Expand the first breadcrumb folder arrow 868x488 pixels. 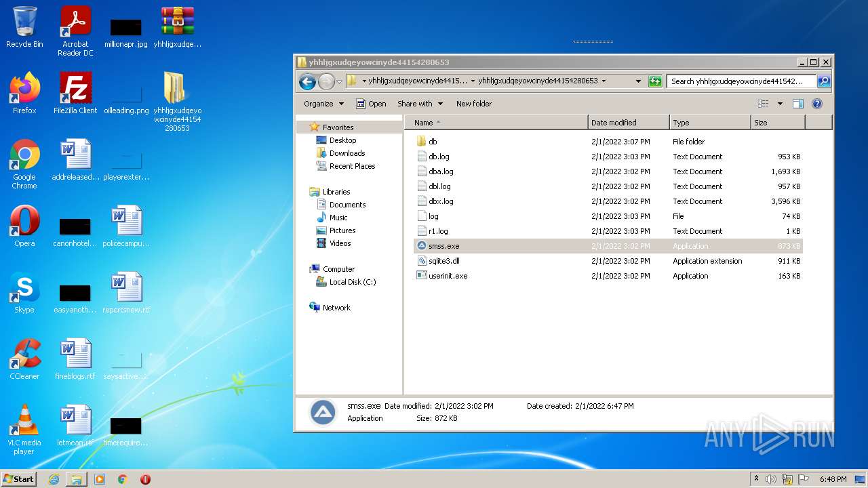click(x=364, y=81)
